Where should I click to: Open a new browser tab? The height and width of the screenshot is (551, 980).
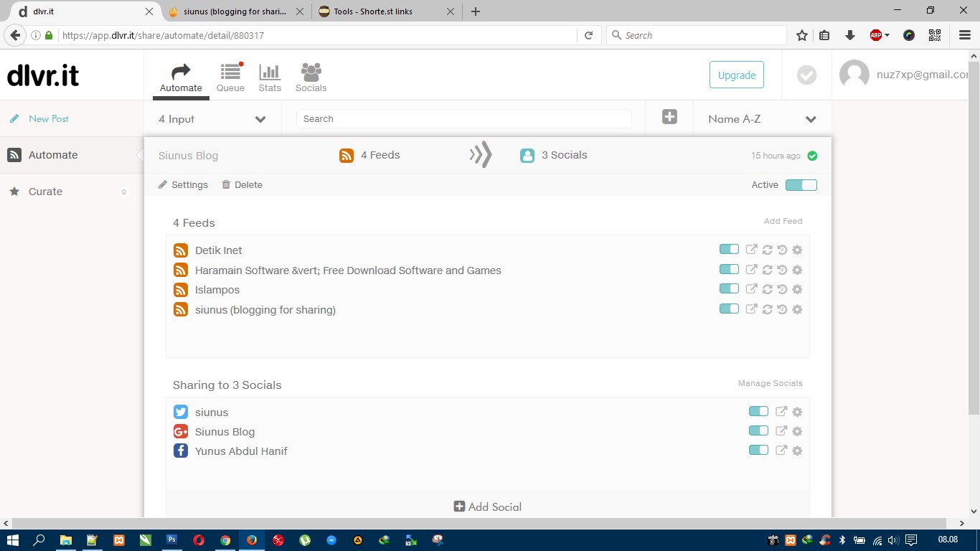pyautogui.click(x=475, y=11)
